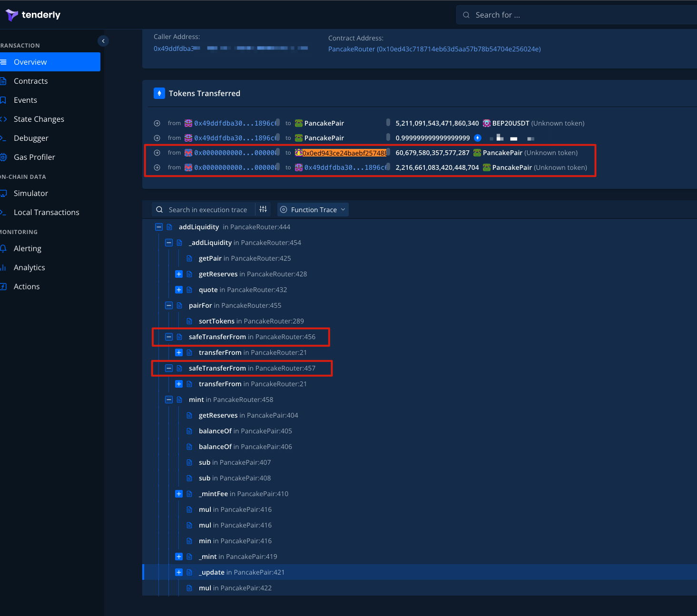Click the Events bookmark icon
Screen dimensions: 697x616
pyautogui.click(x=3, y=100)
